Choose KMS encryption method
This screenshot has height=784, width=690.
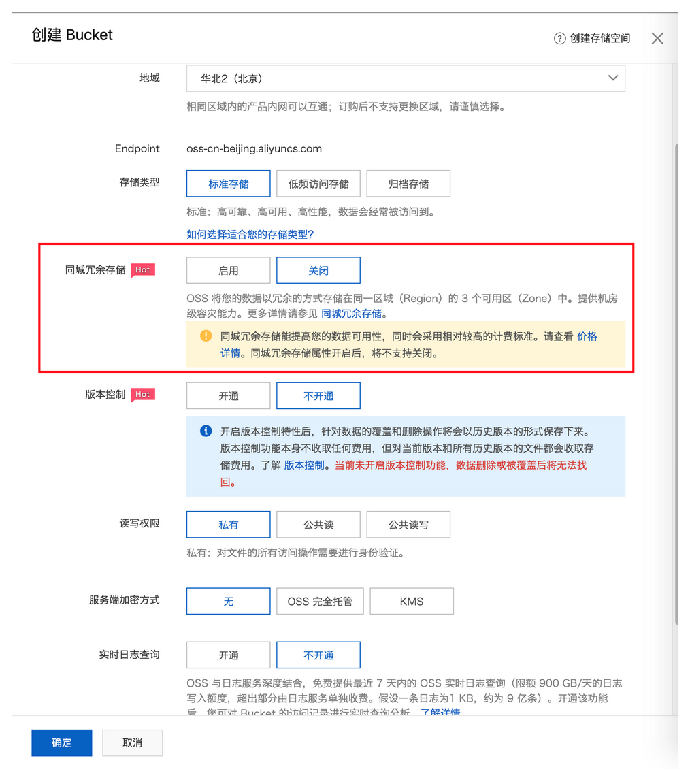[412, 601]
